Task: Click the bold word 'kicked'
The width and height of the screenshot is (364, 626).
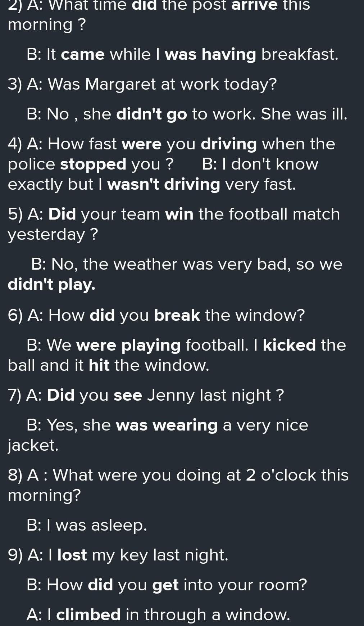Action: coord(290,345)
